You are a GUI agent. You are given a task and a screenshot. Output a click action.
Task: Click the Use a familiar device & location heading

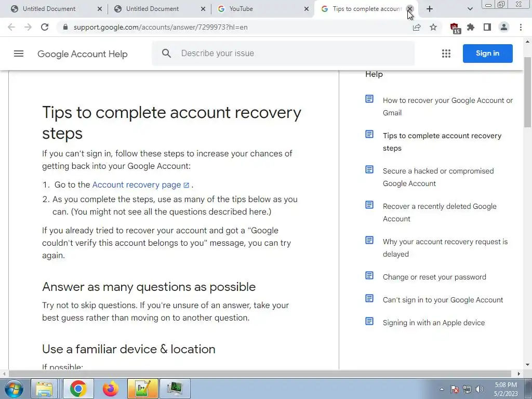[x=129, y=349]
